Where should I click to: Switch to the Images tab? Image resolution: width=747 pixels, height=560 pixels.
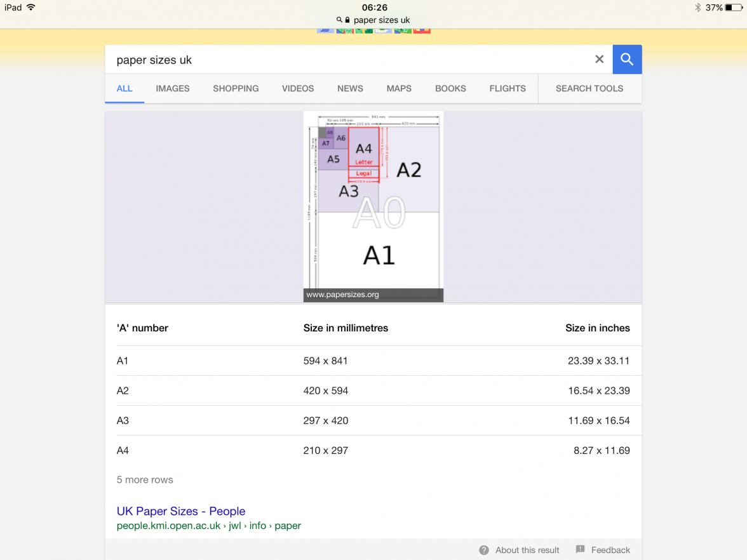(173, 89)
